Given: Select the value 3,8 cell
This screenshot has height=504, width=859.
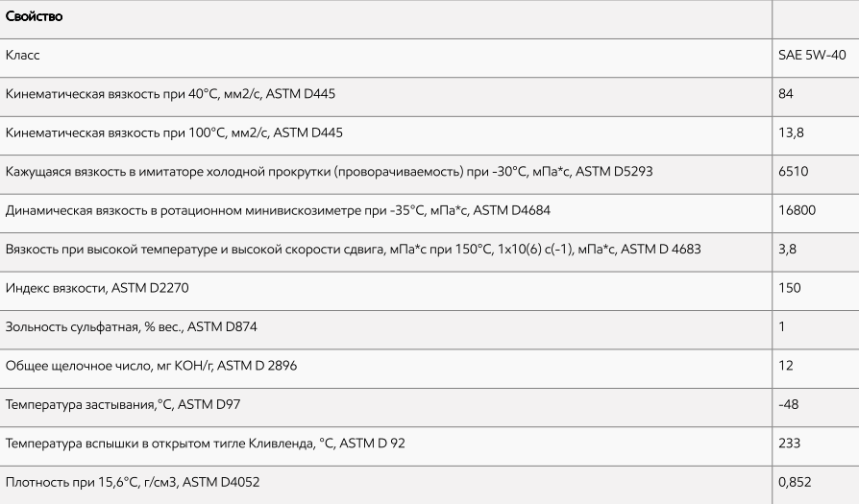Looking at the screenshot, I should tap(787, 250).
